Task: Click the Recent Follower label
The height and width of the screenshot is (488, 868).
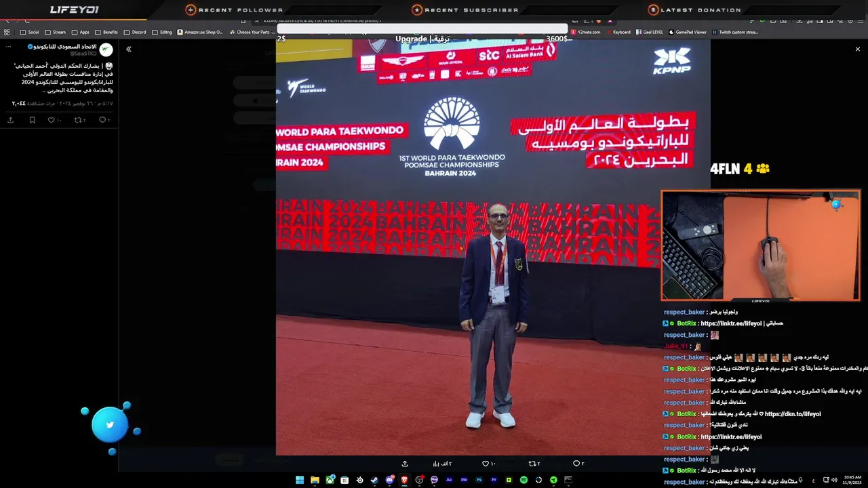Action: pos(241,10)
